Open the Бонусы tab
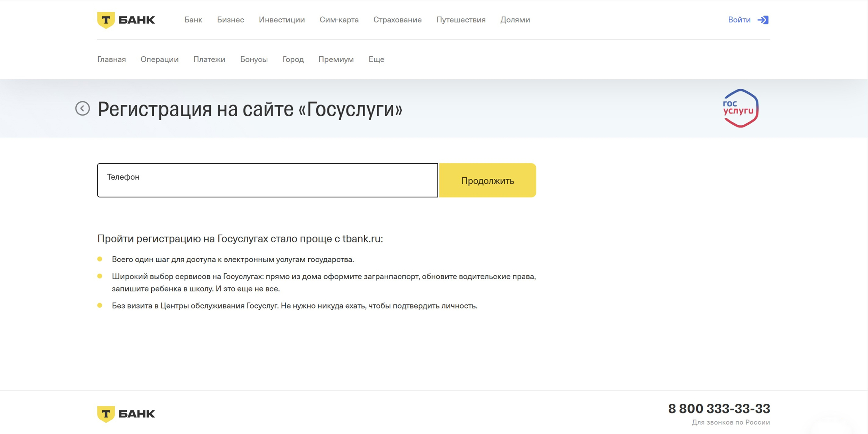Image resolution: width=868 pixels, height=434 pixels. 254,59
